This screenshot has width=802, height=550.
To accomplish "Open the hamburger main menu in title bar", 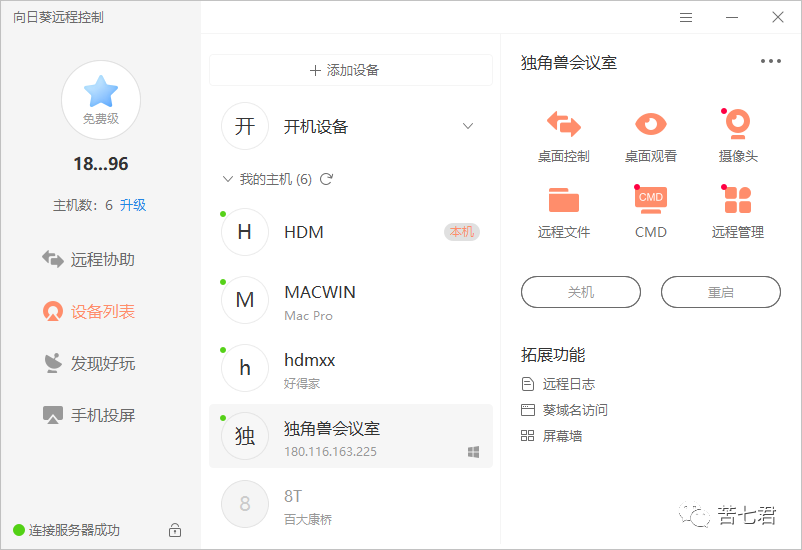I will [686, 18].
